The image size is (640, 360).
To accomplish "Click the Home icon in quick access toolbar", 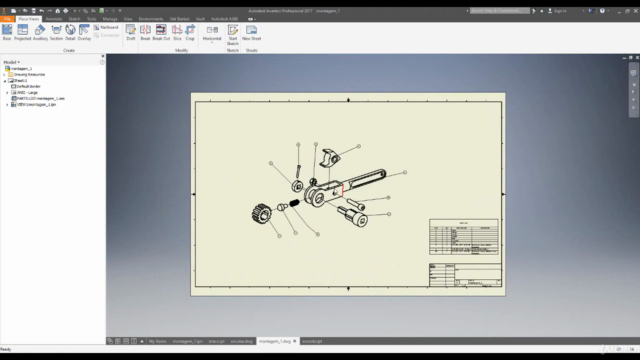I will click(58, 11).
